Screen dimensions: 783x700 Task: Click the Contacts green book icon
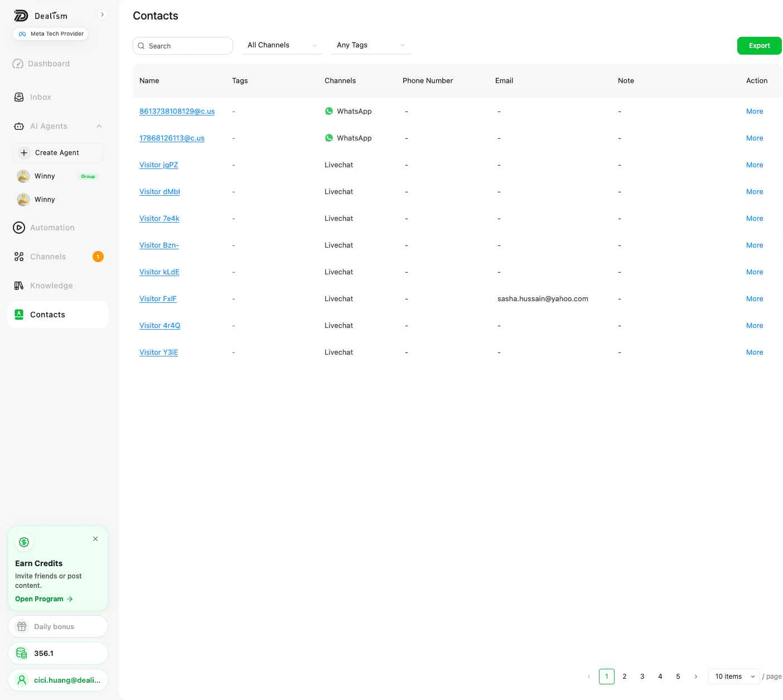[x=19, y=315]
